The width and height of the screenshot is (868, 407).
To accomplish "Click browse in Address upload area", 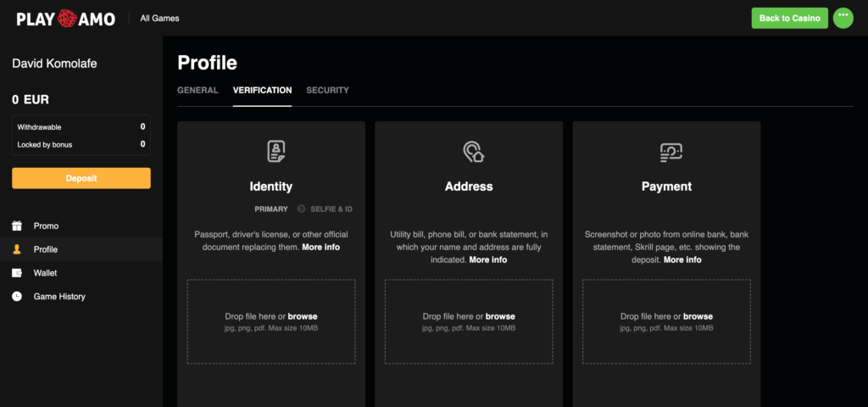I will click(x=500, y=317).
